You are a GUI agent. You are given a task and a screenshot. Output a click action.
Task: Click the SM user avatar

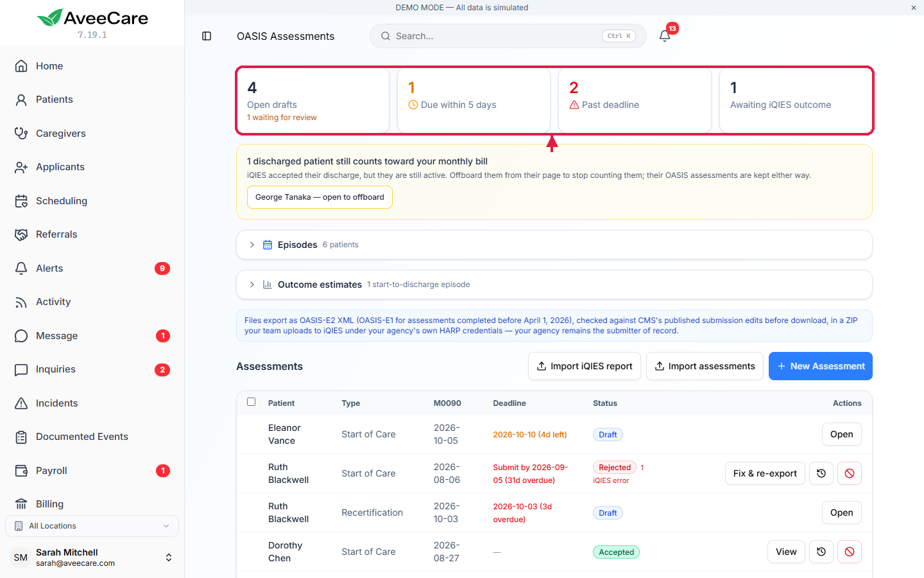pos(21,557)
